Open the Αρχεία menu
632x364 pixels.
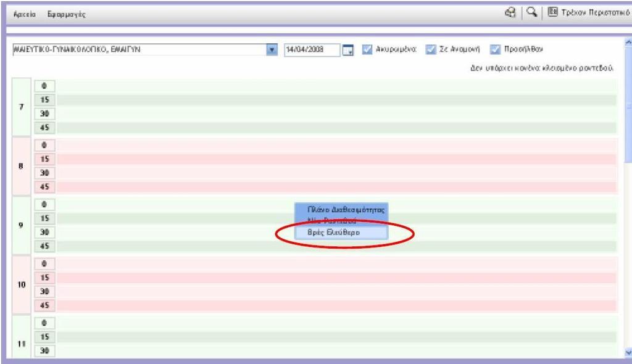click(24, 14)
